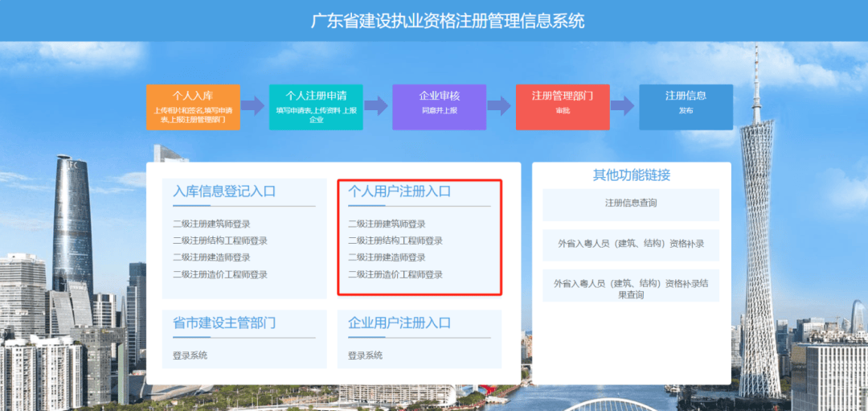This screenshot has width=868, height=411.
Task: Click the teal 个人注册申请 step box
Action: pyautogui.click(x=316, y=106)
